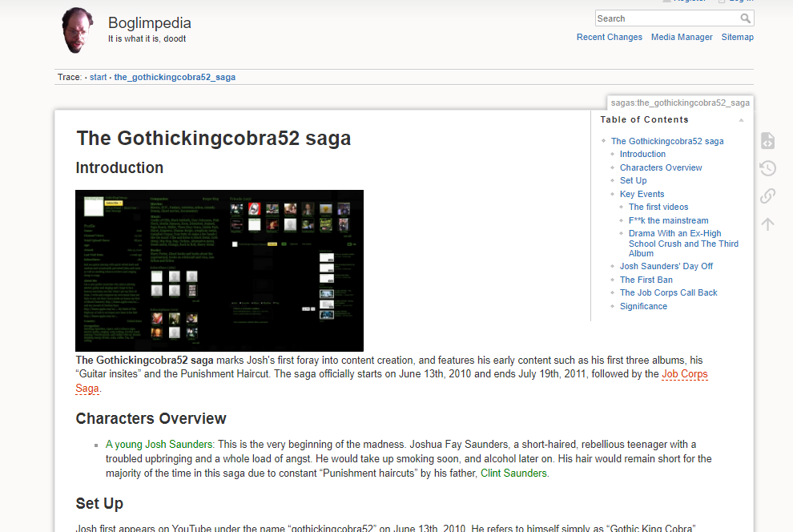Jump to The Job Corps Call Back

(668, 292)
